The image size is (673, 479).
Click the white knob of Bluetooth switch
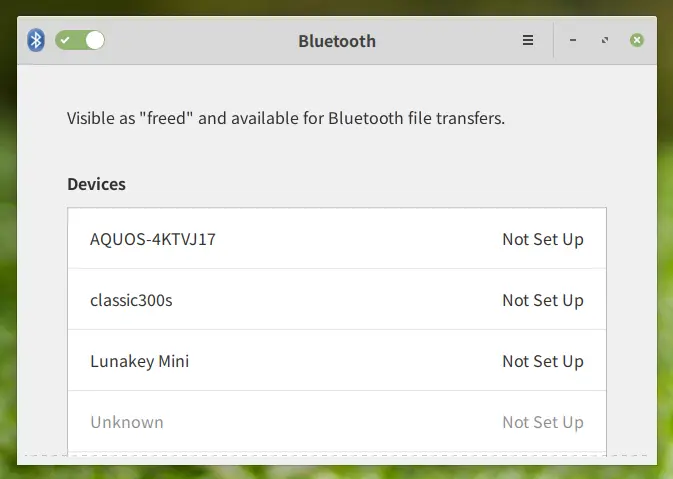pos(94,40)
